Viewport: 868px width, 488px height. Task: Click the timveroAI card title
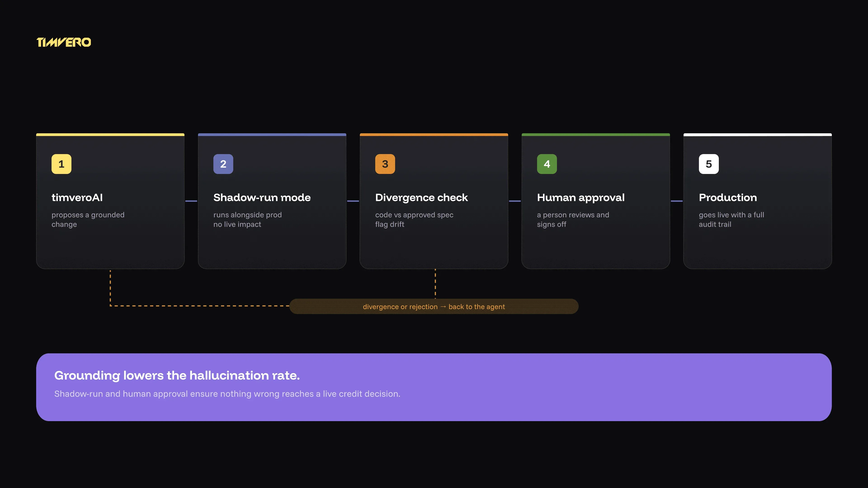77,197
